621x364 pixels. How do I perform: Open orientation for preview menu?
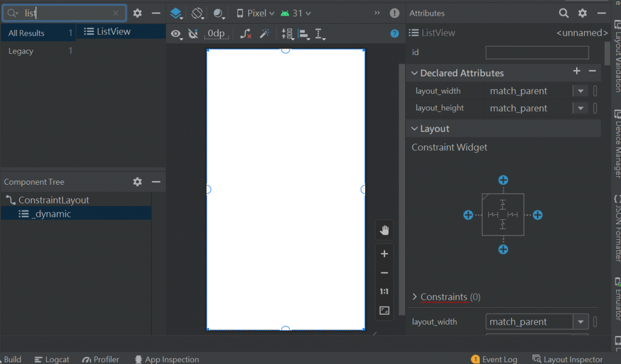pyautogui.click(x=197, y=13)
